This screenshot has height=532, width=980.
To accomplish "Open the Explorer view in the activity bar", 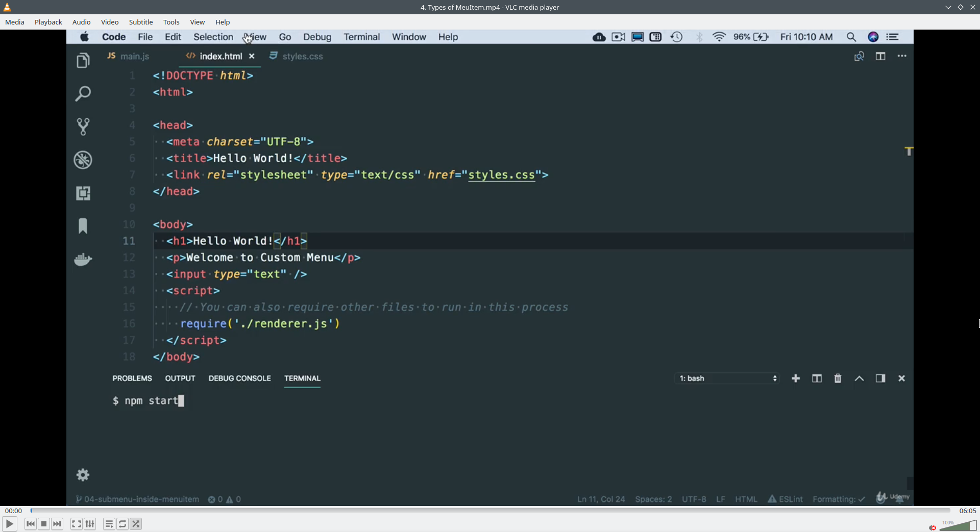I will coord(83,61).
